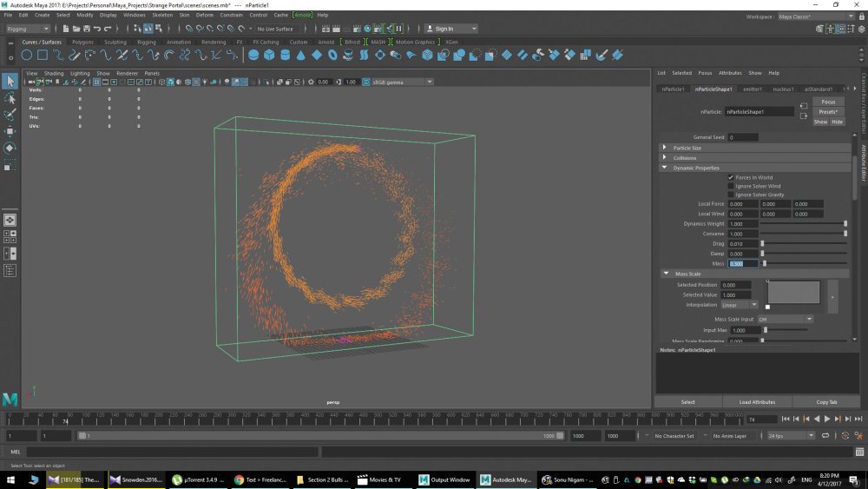Adjust the Mass slider

[803, 263]
